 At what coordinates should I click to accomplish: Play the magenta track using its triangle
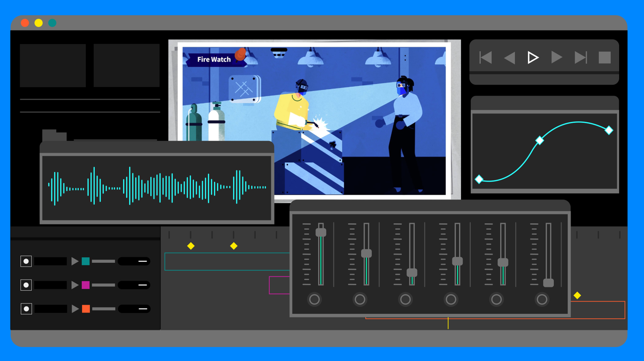click(x=75, y=285)
